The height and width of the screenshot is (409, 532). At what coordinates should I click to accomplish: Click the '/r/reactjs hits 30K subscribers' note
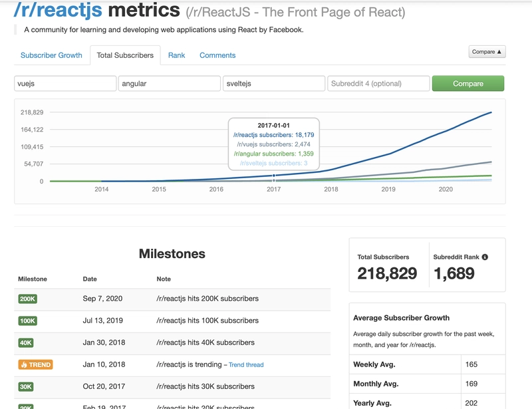tap(205, 386)
